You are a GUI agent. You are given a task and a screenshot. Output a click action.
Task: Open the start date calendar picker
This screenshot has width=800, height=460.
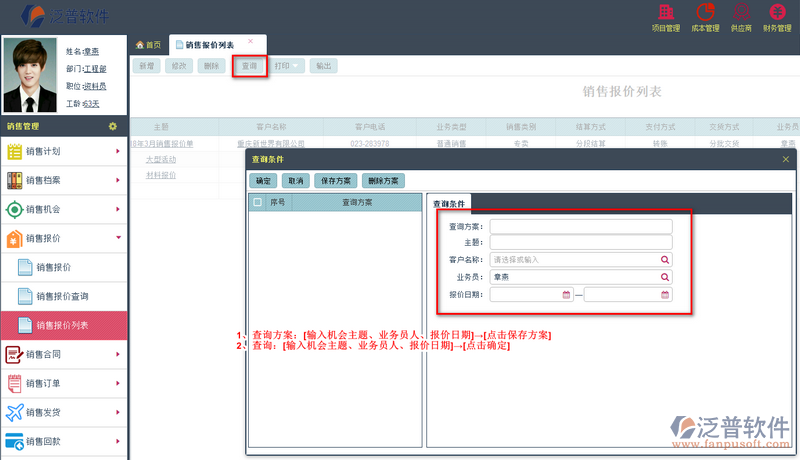[x=566, y=295]
